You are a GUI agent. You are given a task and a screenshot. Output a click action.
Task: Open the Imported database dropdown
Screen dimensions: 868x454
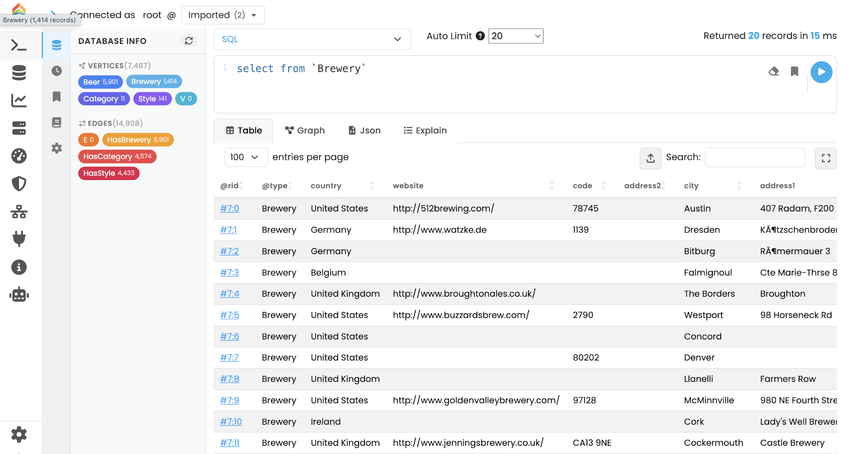click(x=223, y=15)
